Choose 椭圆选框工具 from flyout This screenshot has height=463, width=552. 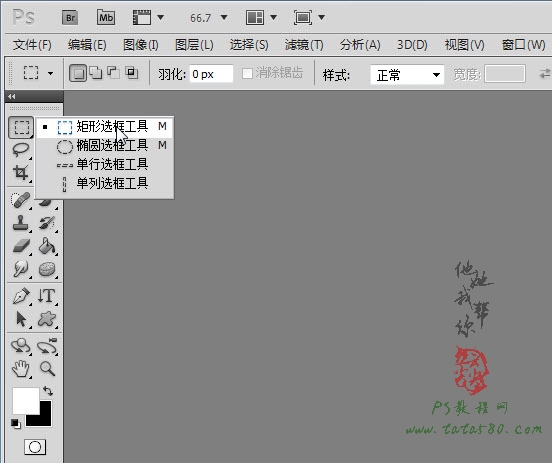click(105, 145)
